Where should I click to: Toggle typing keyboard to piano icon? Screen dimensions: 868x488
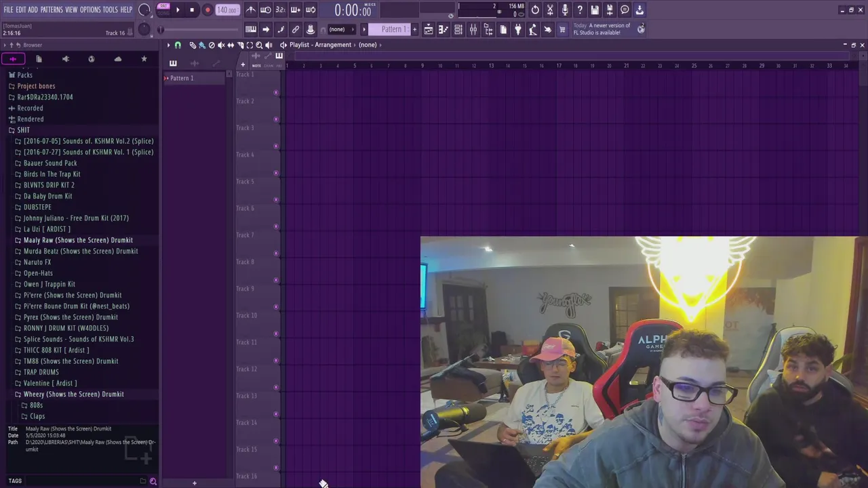coord(251,29)
